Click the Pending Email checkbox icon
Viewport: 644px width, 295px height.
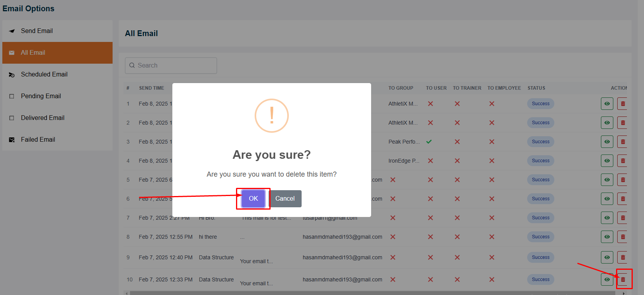pyautogui.click(x=12, y=96)
